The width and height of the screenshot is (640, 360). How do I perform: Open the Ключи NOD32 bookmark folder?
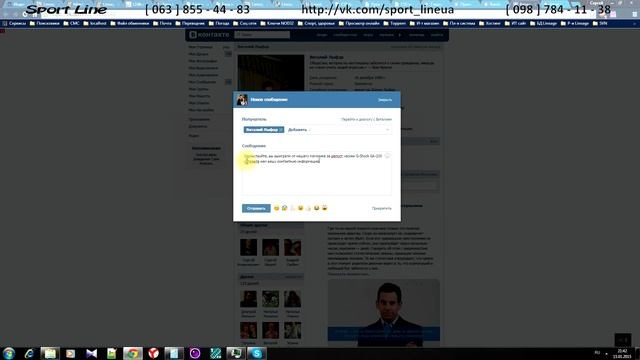[277, 24]
